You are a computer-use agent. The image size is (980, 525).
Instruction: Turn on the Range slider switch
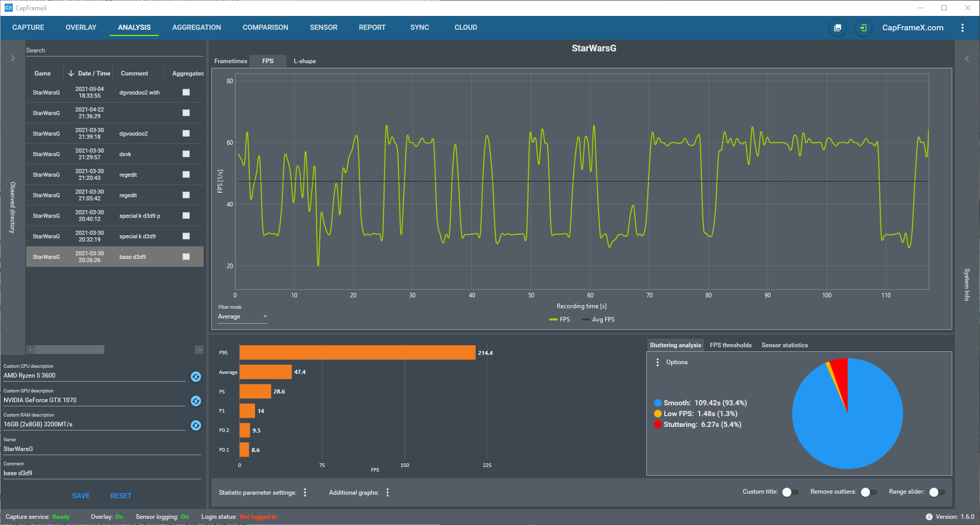pyautogui.click(x=937, y=492)
